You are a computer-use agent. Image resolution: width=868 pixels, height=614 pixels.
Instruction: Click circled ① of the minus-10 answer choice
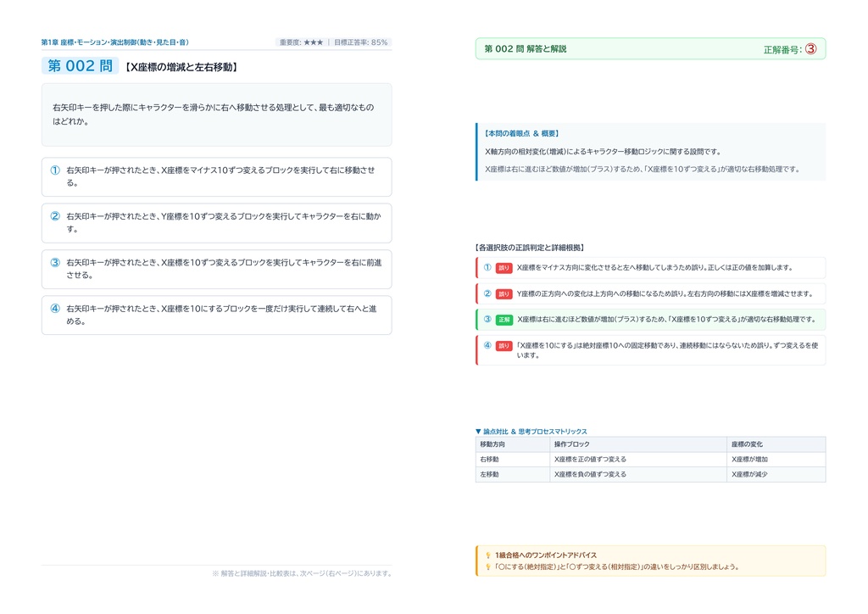coord(55,170)
